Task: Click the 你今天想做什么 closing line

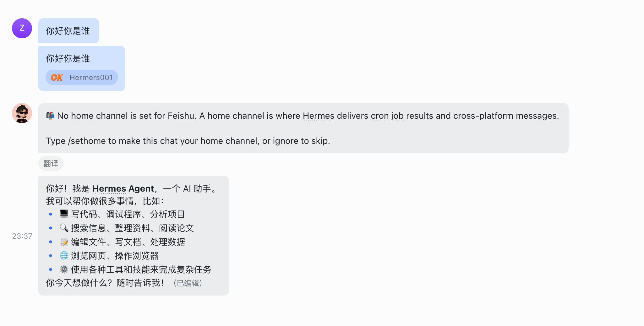Action: click(x=105, y=283)
